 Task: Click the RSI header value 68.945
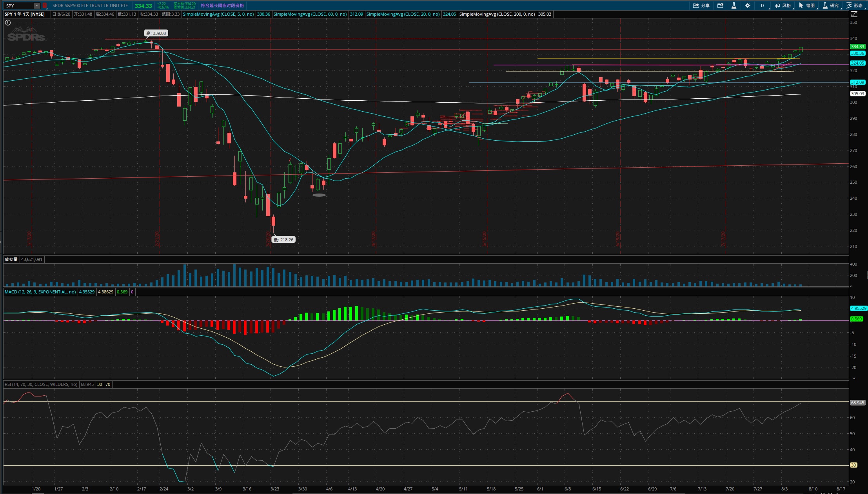point(87,384)
